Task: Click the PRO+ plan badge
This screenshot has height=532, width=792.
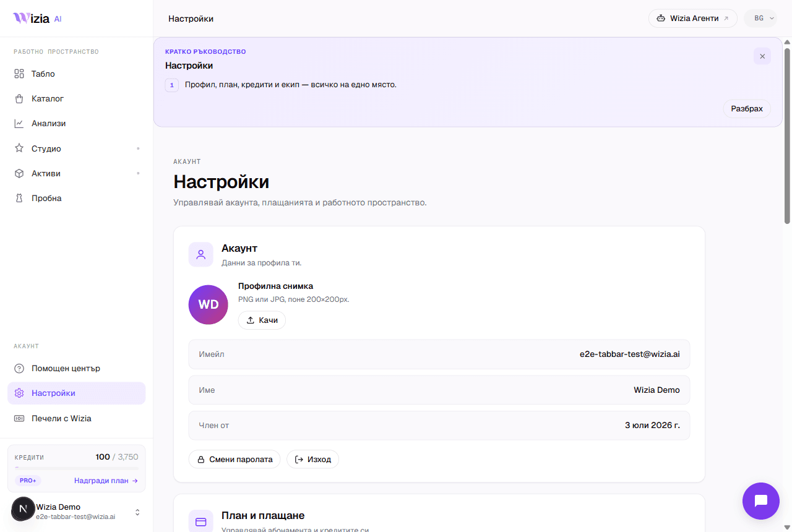Action: (28, 481)
